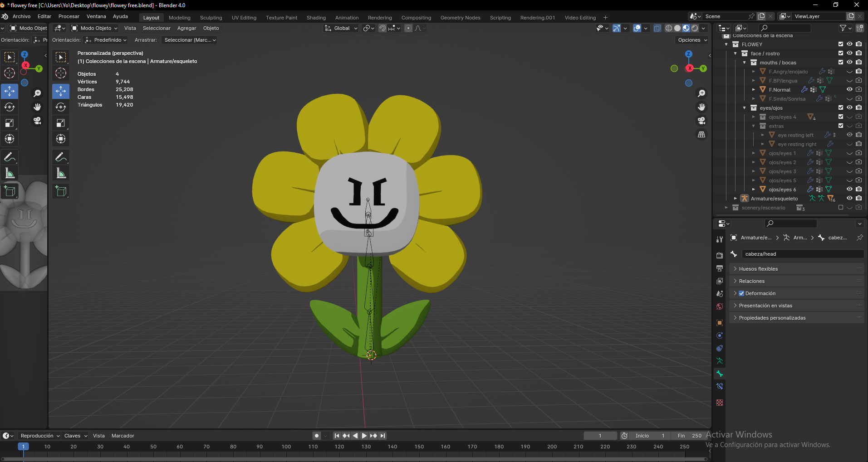The image size is (868, 462).
Task: Open the Annotate tool
Action: pyautogui.click(x=9, y=157)
